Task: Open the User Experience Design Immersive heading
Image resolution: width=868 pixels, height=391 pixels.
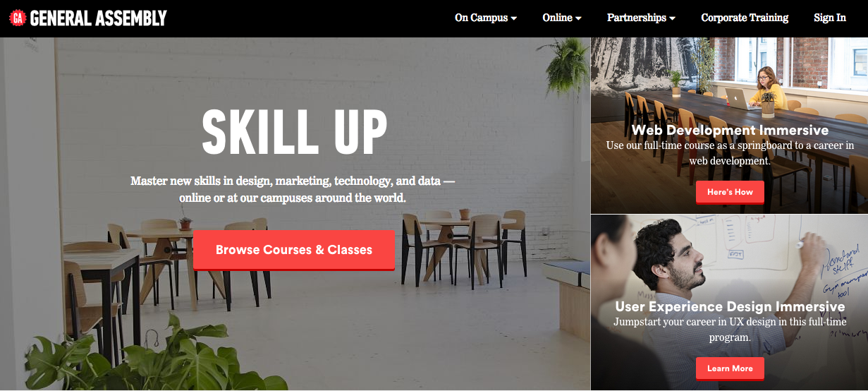Action: click(x=730, y=307)
